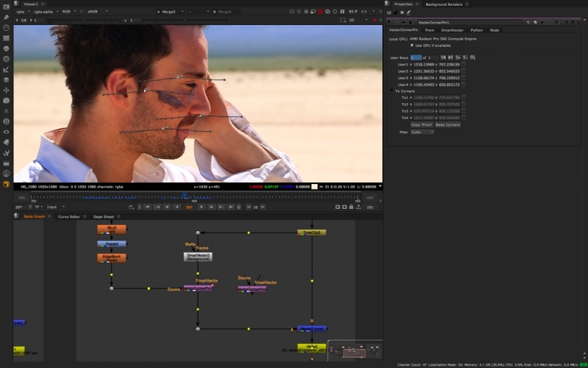Open the Curve Editor tab

point(69,216)
